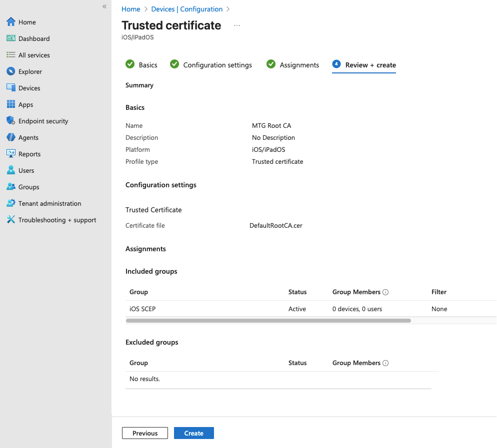
Task: Click the Previous button
Action: coord(144,433)
